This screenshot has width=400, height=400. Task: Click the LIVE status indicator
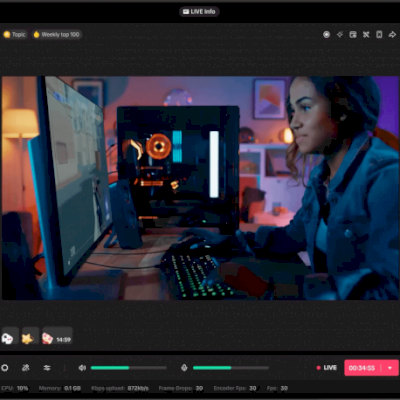(327, 368)
